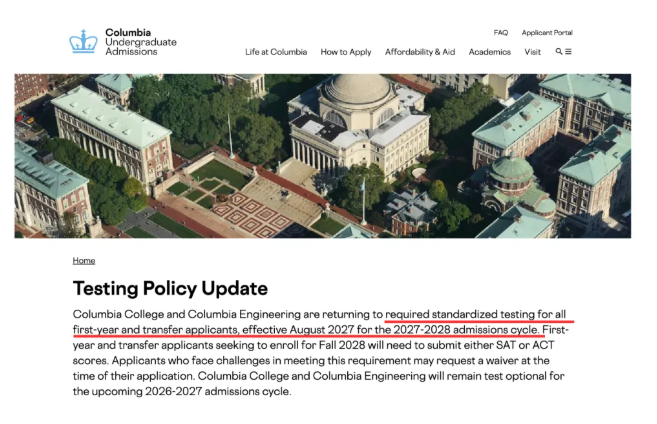Open the Visit menu item
657x424 pixels.
[x=533, y=52]
